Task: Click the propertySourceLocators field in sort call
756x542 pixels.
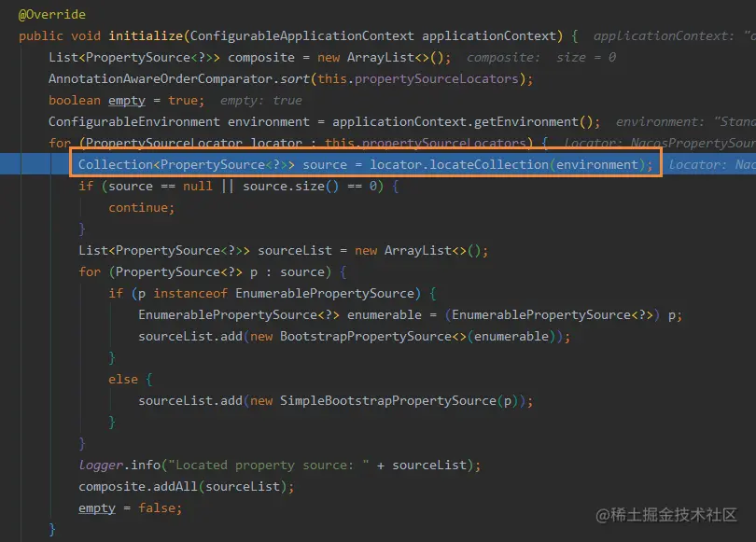Action: click(x=437, y=79)
